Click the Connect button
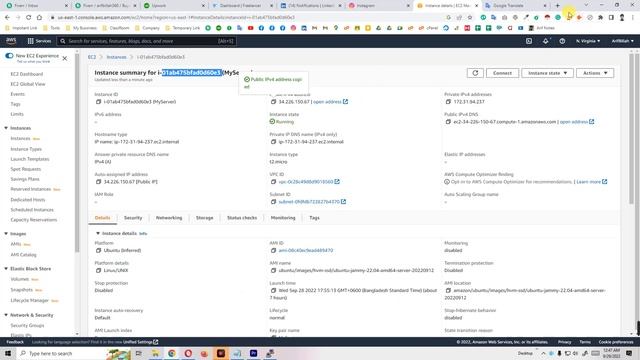 click(x=502, y=73)
